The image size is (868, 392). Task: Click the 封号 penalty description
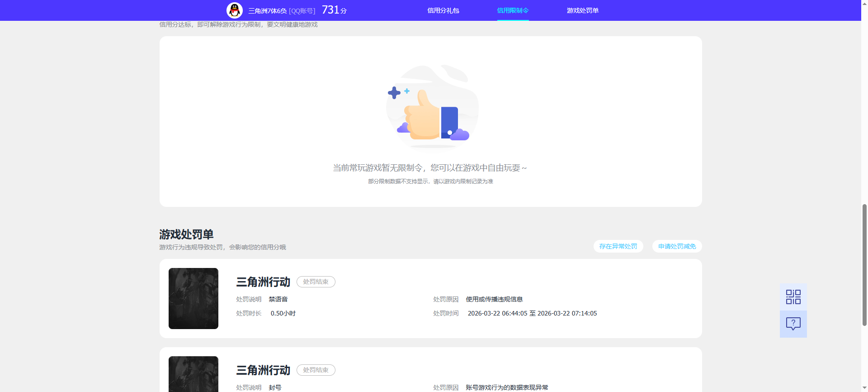point(275,387)
